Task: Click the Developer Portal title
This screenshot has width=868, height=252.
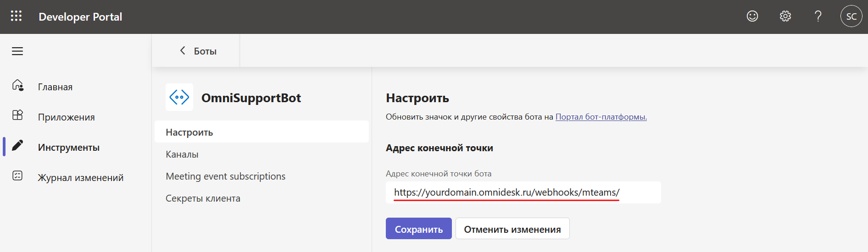Action: [x=80, y=17]
